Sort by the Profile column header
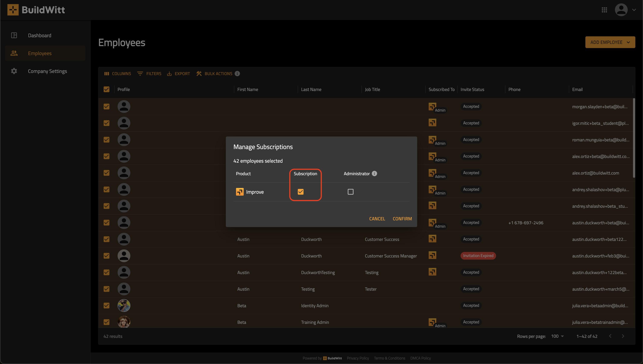This screenshot has width=643, height=364. [124, 90]
